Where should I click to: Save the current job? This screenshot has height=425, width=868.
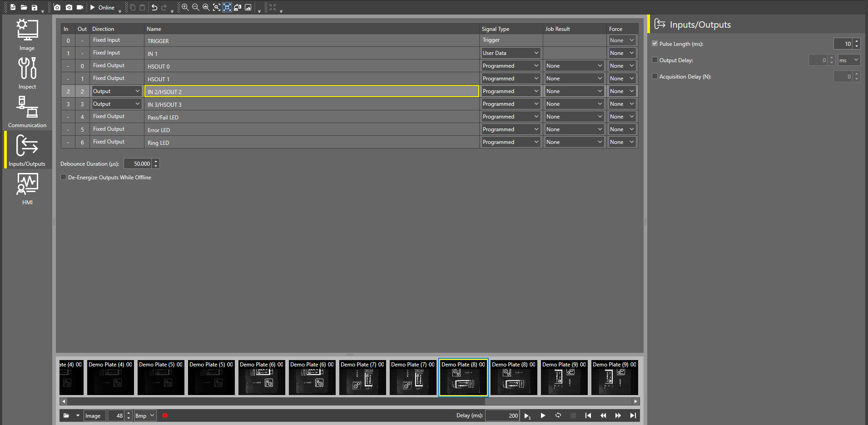click(35, 7)
